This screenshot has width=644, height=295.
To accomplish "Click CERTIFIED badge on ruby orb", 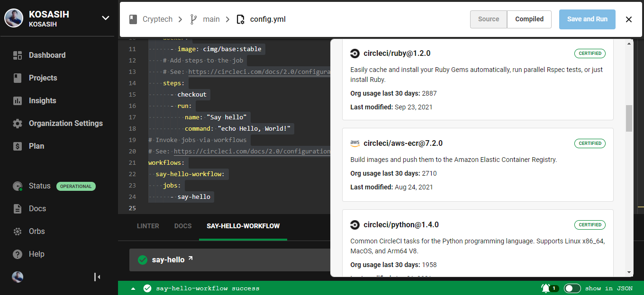I will pyautogui.click(x=590, y=54).
